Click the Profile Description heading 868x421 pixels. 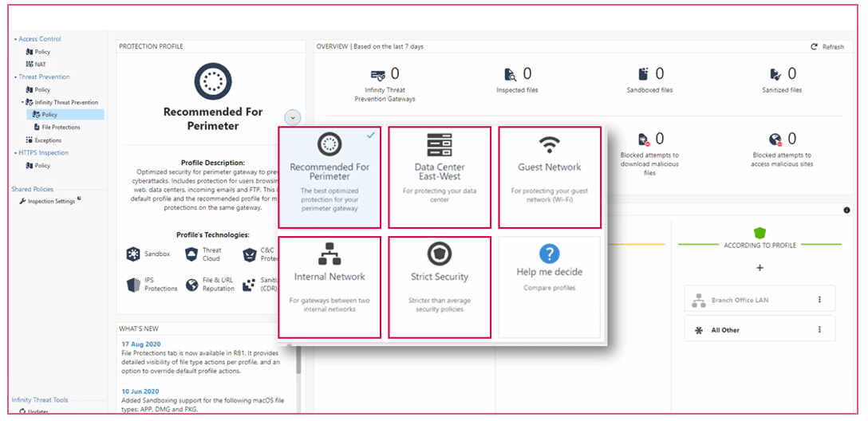tap(212, 163)
